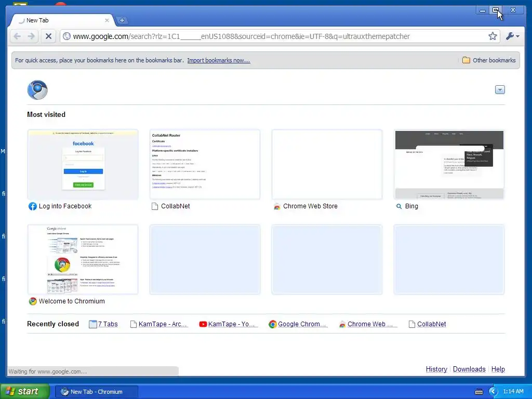The width and height of the screenshot is (532, 399).
Task: Reopen recently closed CollabNet page
Action: [432, 324]
